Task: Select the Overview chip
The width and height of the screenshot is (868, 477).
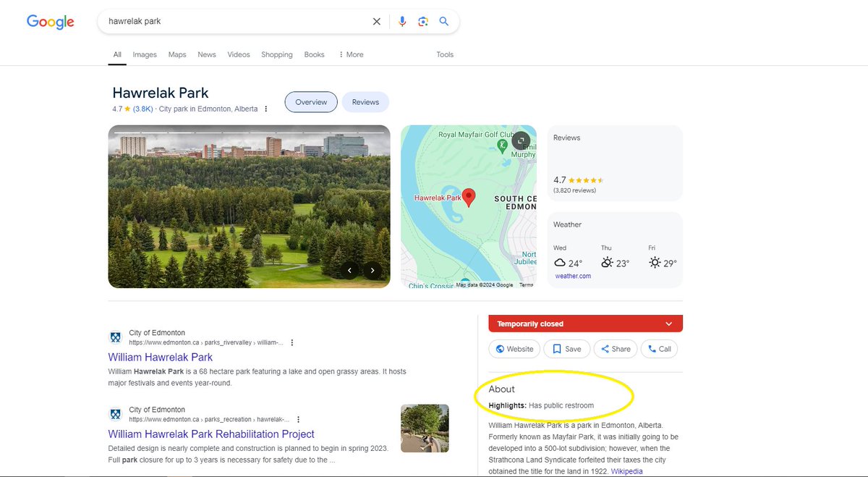Action: (311, 102)
